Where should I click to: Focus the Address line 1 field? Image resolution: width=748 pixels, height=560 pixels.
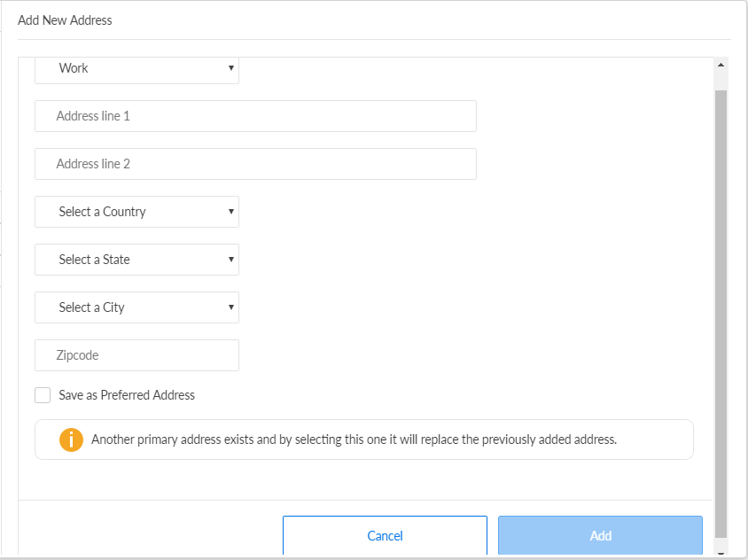[x=255, y=116]
